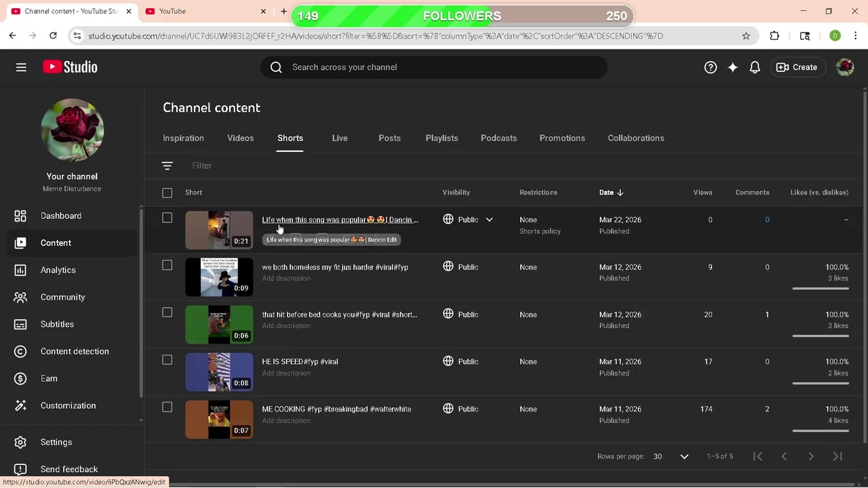868x488 pixels.
Task: Open the account avatar menu
Action: (x=845, y=67)
